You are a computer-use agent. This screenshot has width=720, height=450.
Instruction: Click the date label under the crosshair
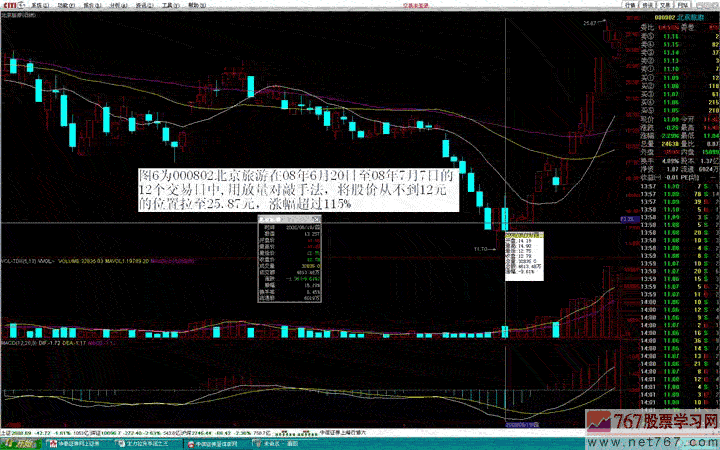tap(522, 424)
